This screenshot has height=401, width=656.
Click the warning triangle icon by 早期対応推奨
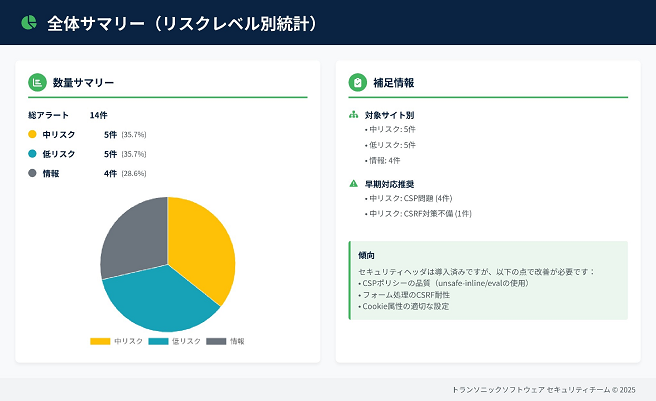click(353, 184)
